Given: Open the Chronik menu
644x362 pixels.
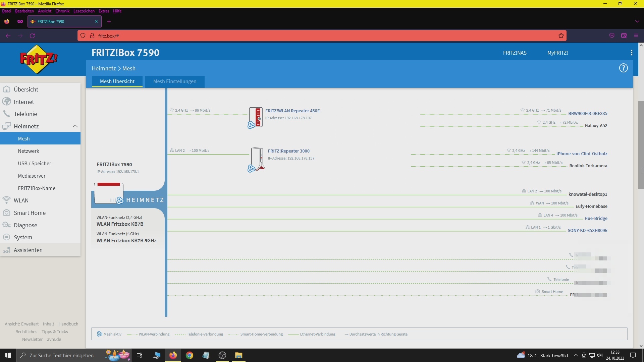Looking at the screenshot, I should pyautogui.click(x=62, y=11).
